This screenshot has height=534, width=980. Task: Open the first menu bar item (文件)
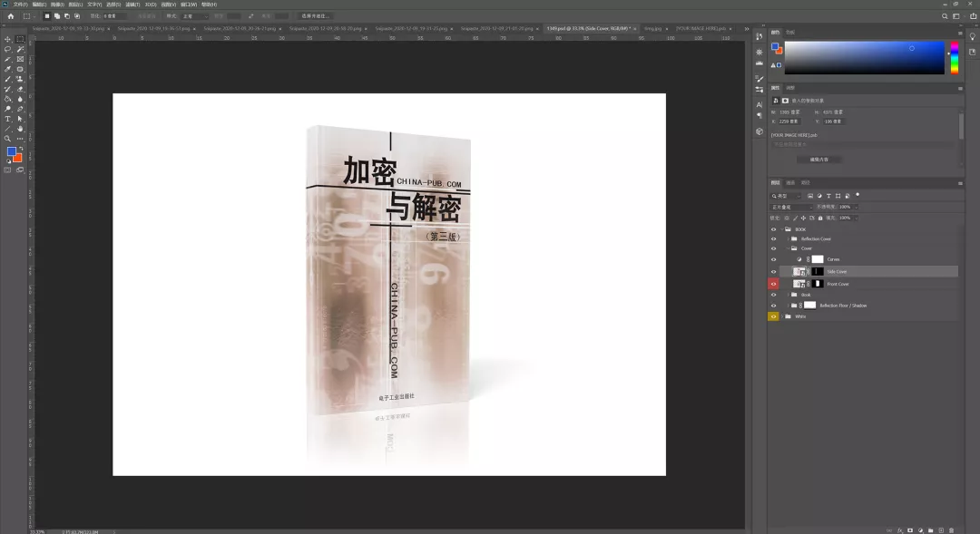[20, 5]
